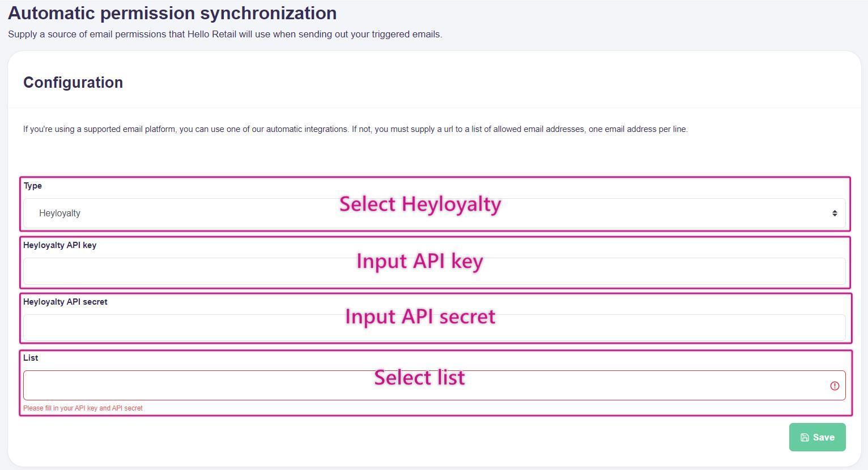The width and height of the screenshot is (868, 470).
Task: Click the "Type" field label
Action: pyautogui.click(x=33, y=186)
